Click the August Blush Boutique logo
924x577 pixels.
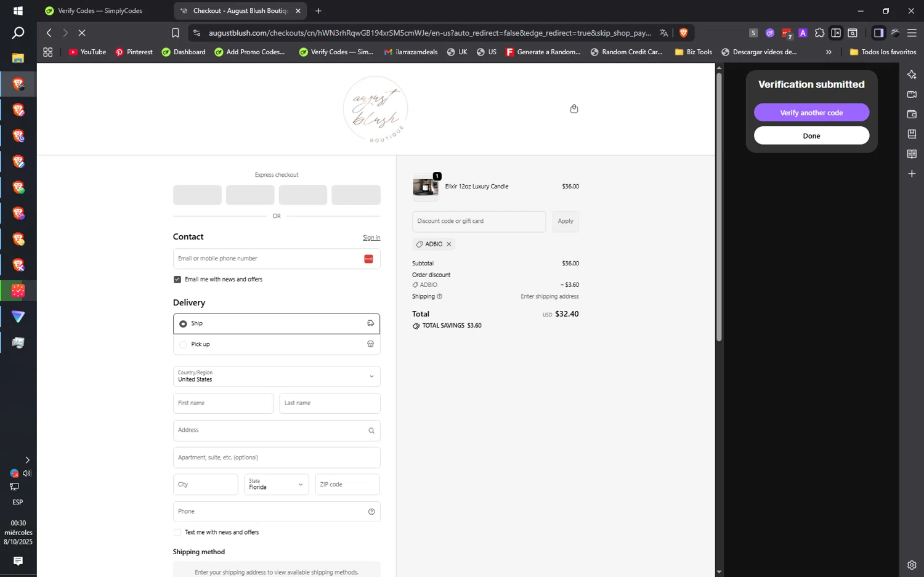[375, 110]
